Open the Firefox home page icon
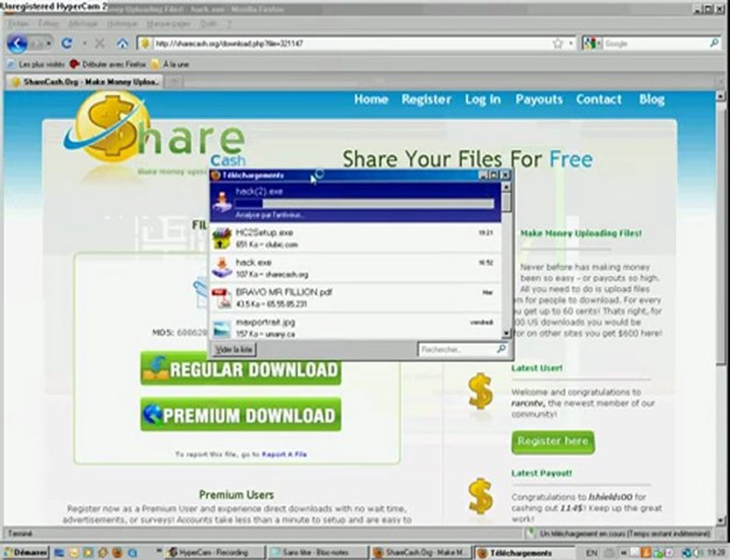Image resolution: width=730 pixels, height=560 pixels. click(x=122, y=44)
